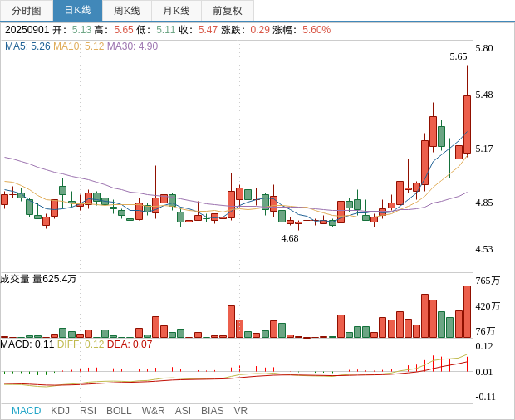
Task: Select the BOLL indicator
Action: pos(119,411)
